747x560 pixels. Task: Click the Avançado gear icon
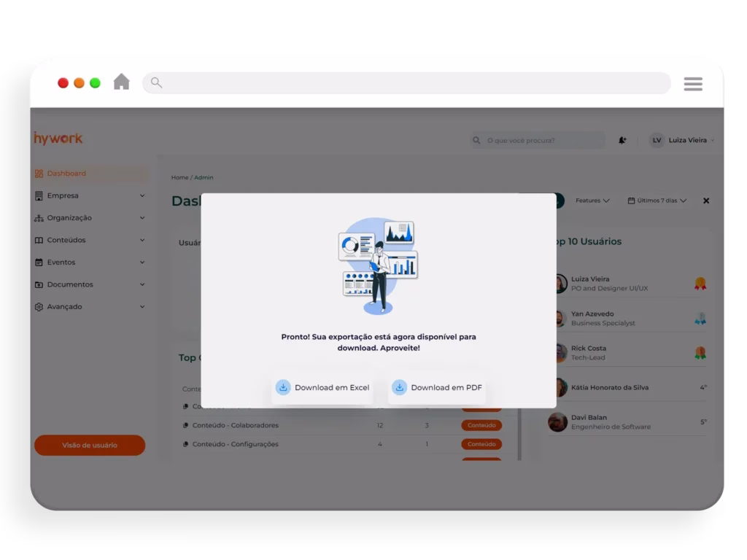39,307
